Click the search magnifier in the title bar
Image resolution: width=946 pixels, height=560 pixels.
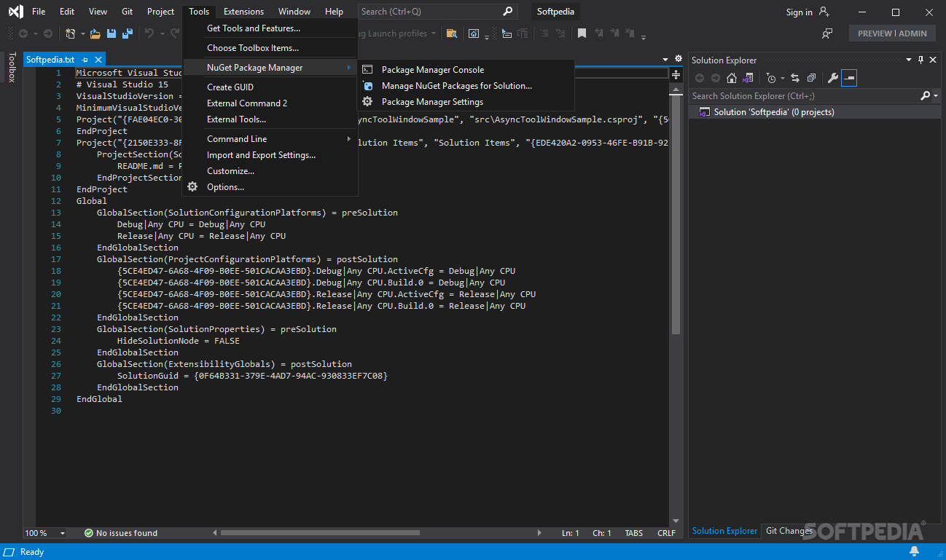coord(508,12)
